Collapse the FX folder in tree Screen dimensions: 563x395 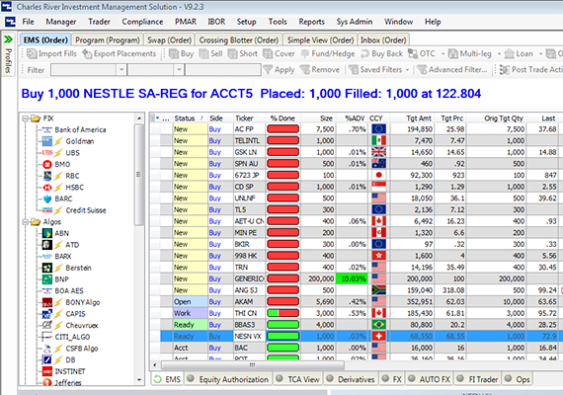click(25, 118)
